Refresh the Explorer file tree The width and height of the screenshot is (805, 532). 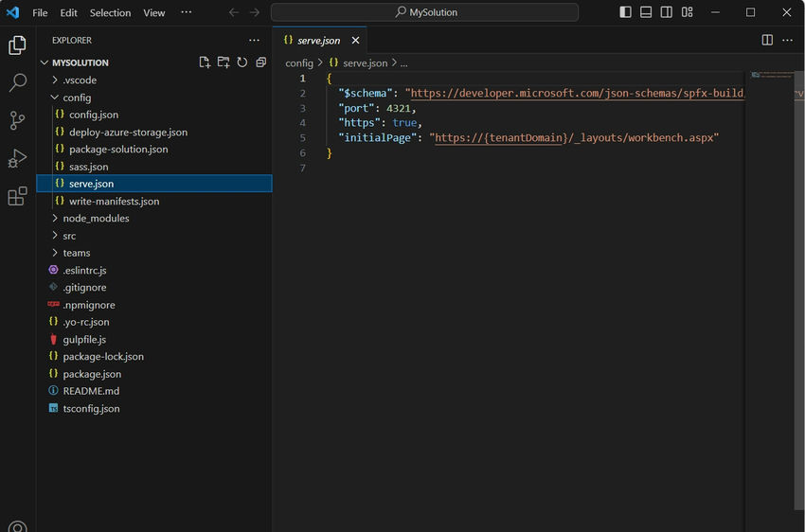pos(241,62)
